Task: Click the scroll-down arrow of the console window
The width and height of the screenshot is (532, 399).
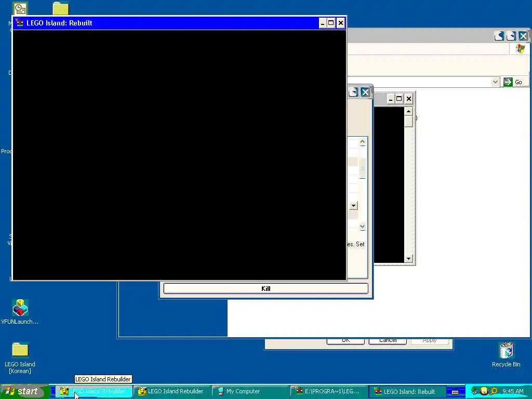Action: (x=408, y=259)
